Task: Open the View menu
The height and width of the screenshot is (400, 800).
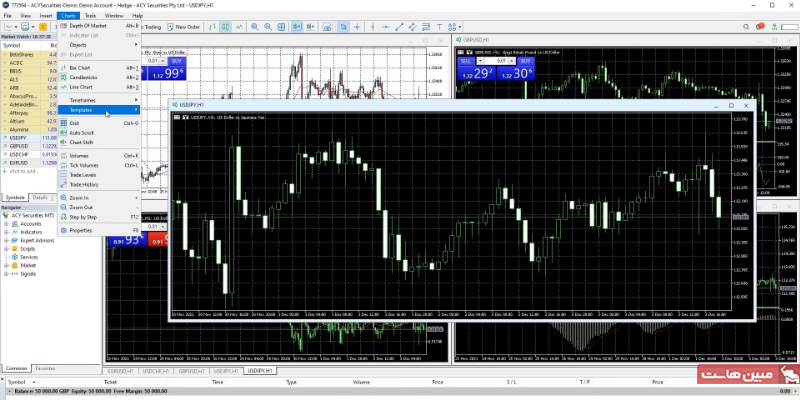Action: (26, 16)
